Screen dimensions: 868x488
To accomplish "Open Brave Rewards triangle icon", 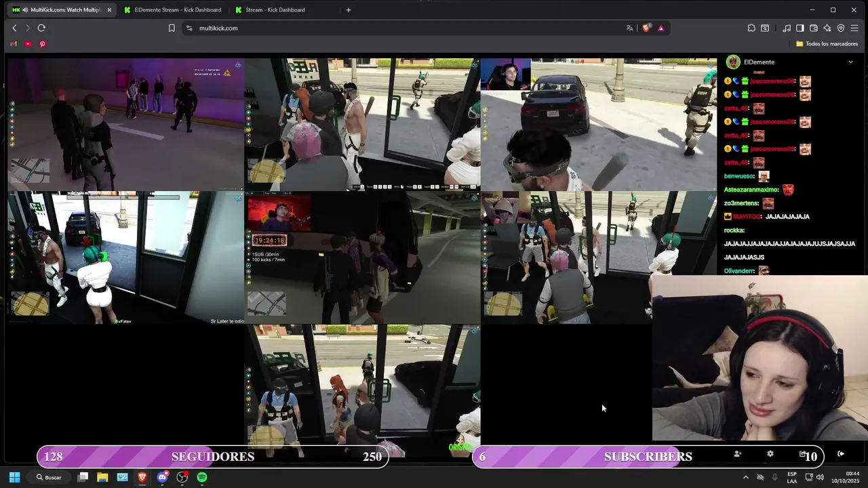I will click(660, 28).
